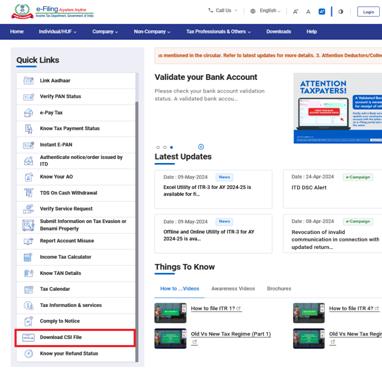
Task: Open Old Vs New Tax Regime (Part 1) link
Action: click(231, 334)
